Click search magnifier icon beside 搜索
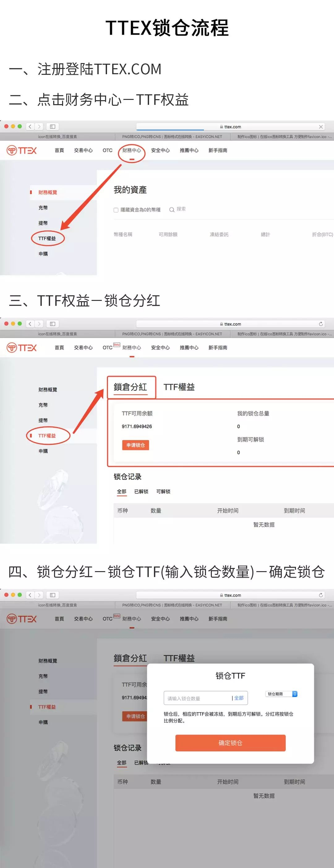The image size is (334, 868). [x=172, y=210]
